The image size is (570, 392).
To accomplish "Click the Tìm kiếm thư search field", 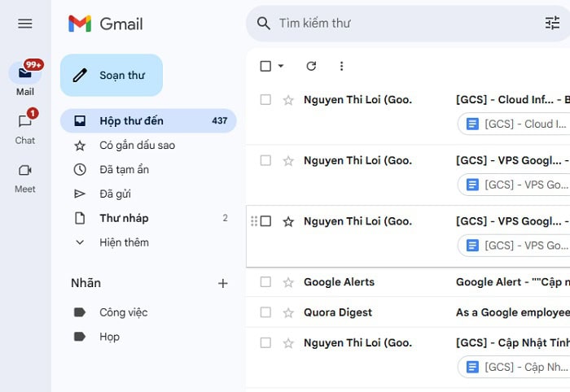I will (399, 24).
